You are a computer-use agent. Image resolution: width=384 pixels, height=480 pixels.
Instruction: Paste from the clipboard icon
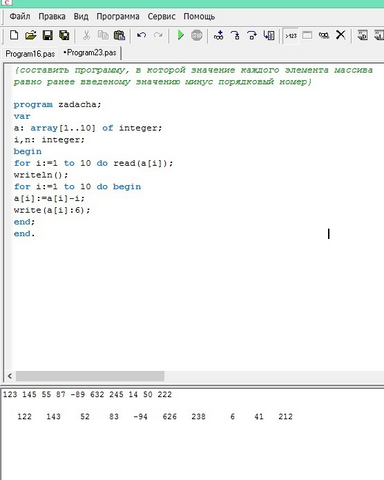pyautogui.click(x=119, y=35)
